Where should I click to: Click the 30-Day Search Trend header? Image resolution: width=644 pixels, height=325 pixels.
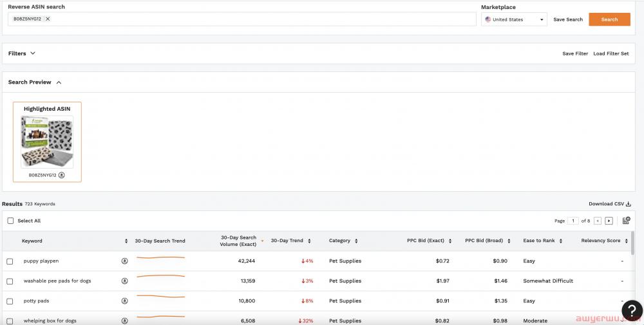coord(160,241)
